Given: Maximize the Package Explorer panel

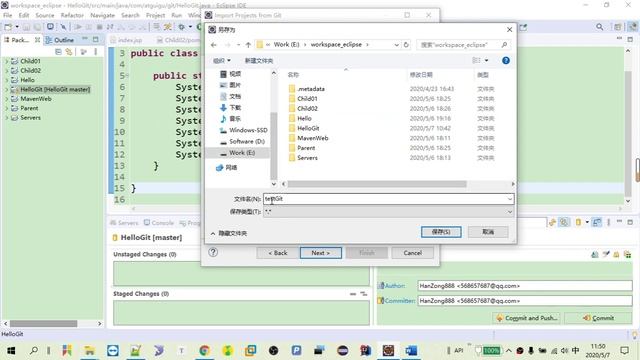Looking at the screenshot, I should click(x=96, y=39).
